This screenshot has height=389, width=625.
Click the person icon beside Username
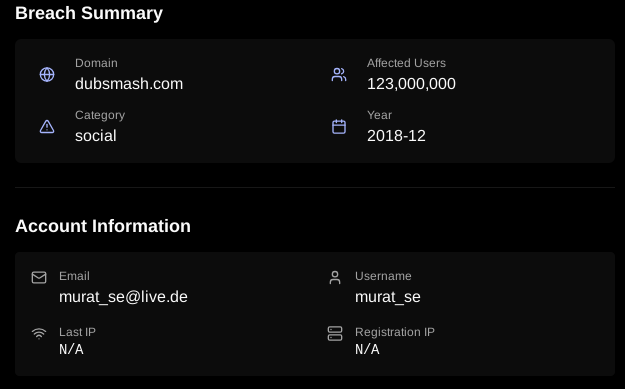click(x=335, y=277)
